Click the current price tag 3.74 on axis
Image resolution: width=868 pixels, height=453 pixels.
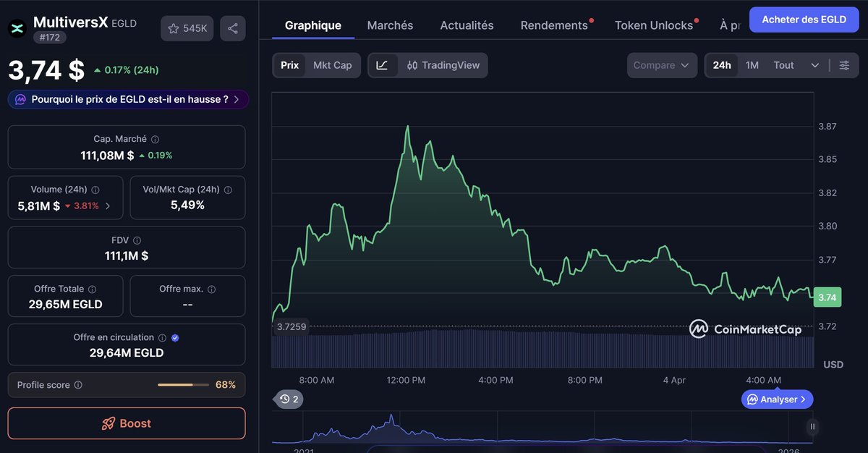tap(827, 297)
